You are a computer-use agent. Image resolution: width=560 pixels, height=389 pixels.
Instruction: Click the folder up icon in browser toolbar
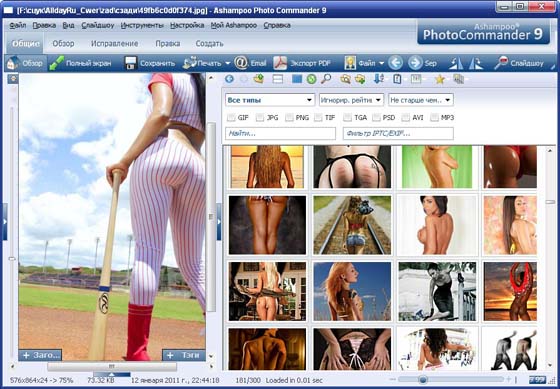pyautogui.click(x=259, y=79)
